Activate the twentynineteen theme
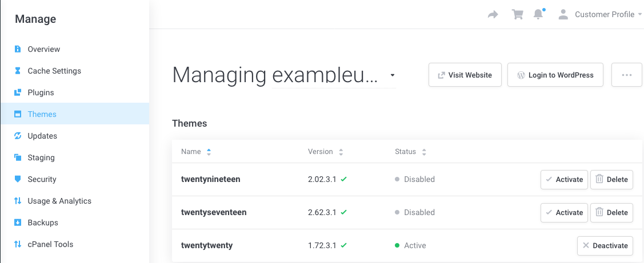644x263 pixels. pyautogui.click(x=563, y=179)
